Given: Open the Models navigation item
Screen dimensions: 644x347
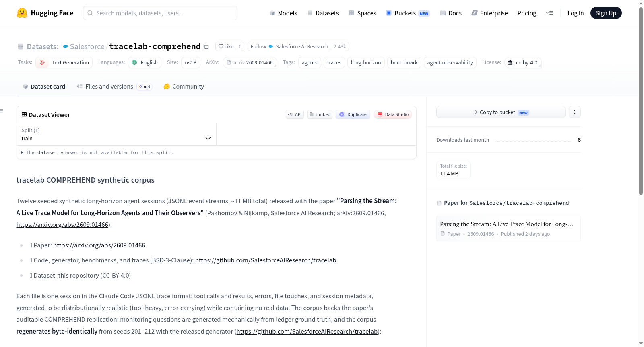Looking at the screenshot, I should (283, 13).
